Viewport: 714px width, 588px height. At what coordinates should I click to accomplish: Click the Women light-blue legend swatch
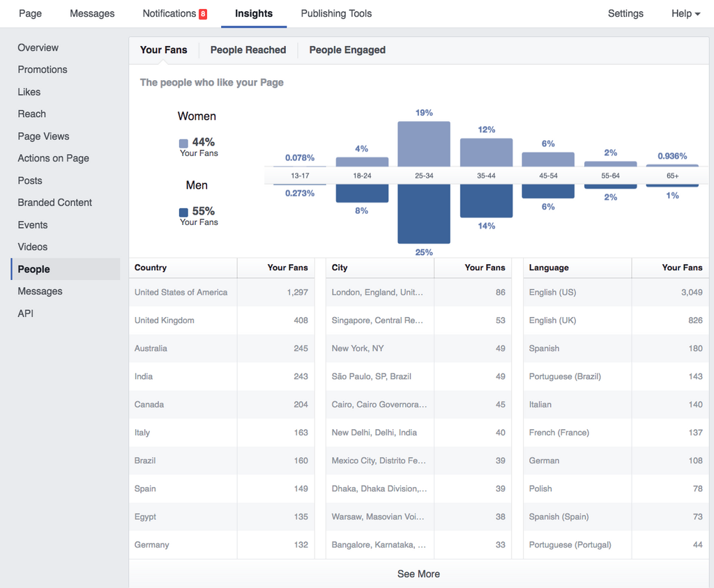(x=183, y=144)
